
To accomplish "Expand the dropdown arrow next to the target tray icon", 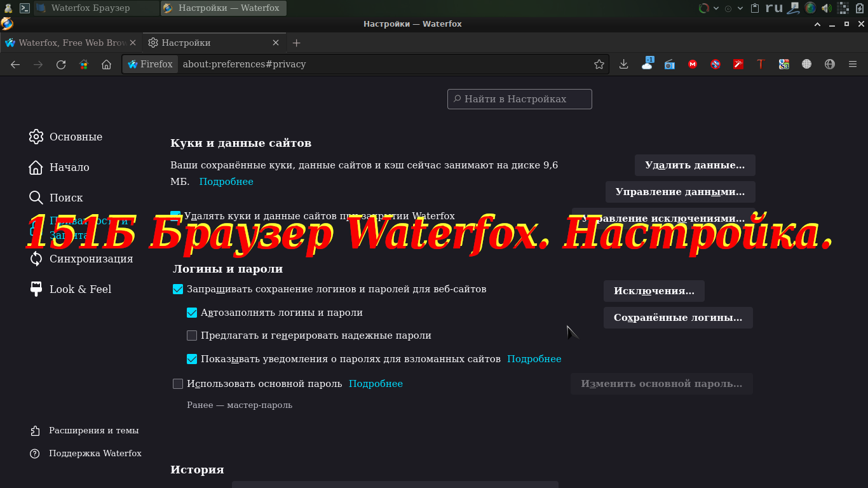I will (740, 8).
